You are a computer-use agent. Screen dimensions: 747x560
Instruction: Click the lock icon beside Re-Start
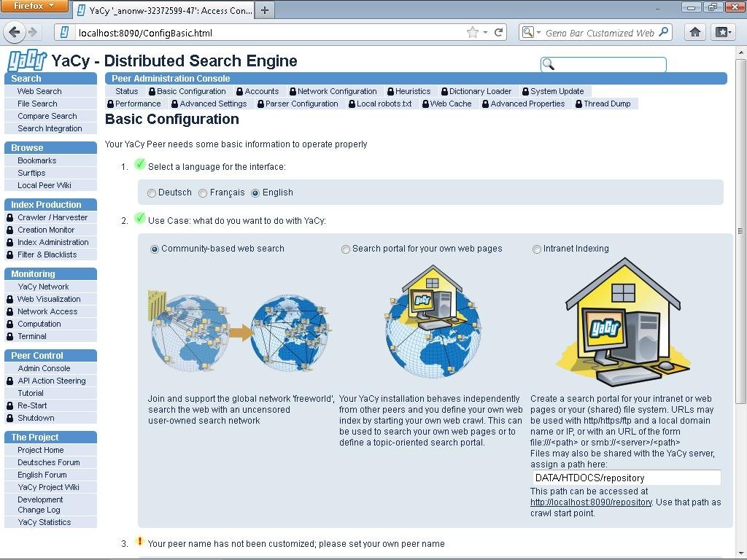10,405
